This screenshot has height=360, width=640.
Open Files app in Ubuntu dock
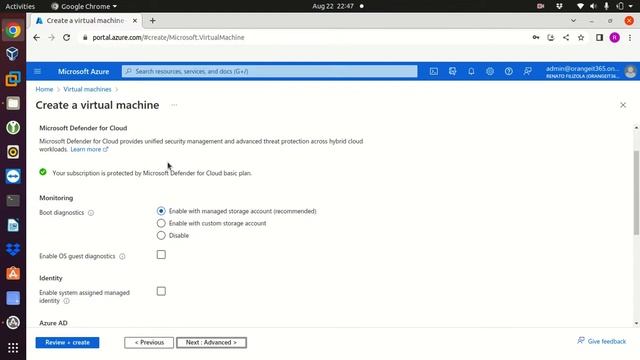coord(13,103)
